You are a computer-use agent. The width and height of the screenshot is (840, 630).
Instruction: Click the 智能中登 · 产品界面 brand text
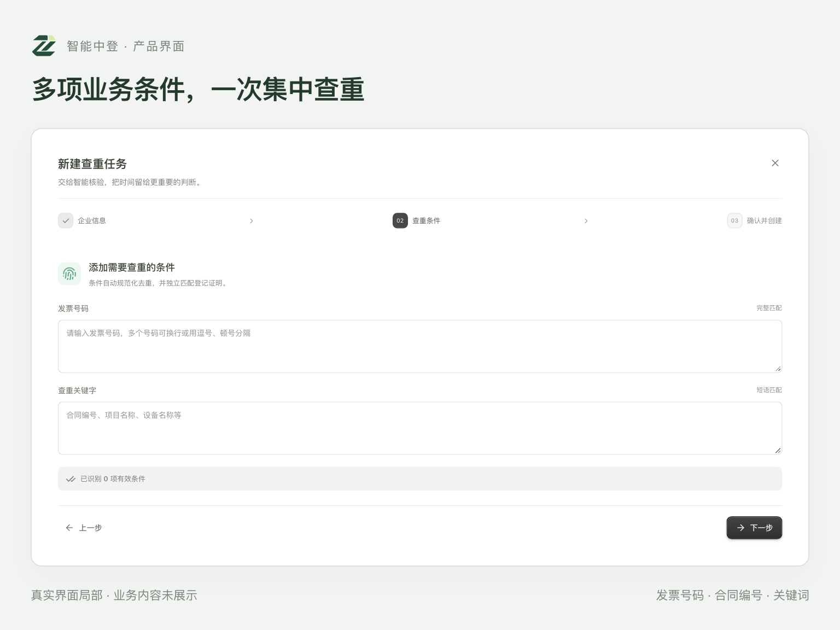tap(126, 46)
